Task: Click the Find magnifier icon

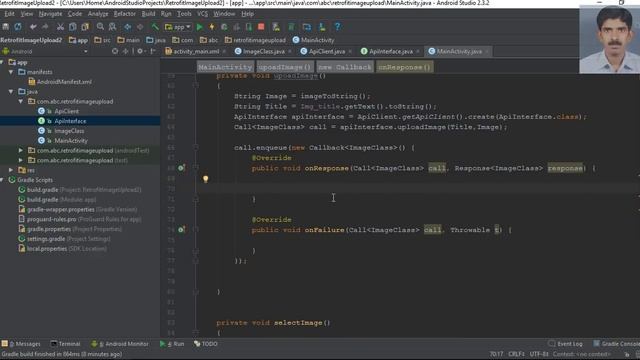Action: [100, 27]
